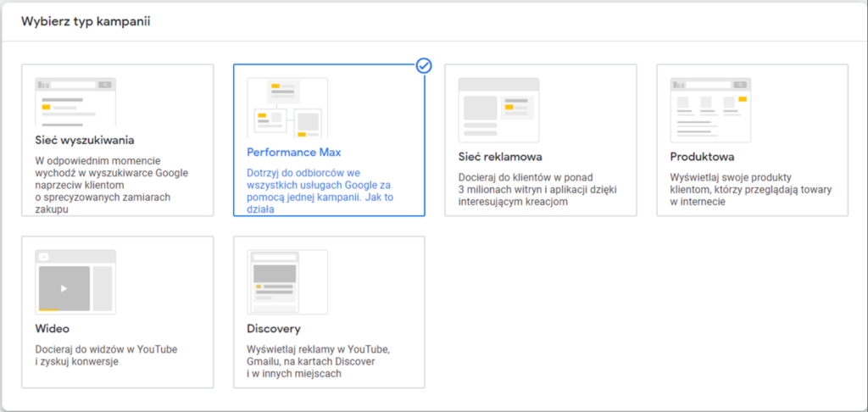868x412 pixels.
Task: Click the Sieć wyszukiwania search illustration icon
Action: 75,102
